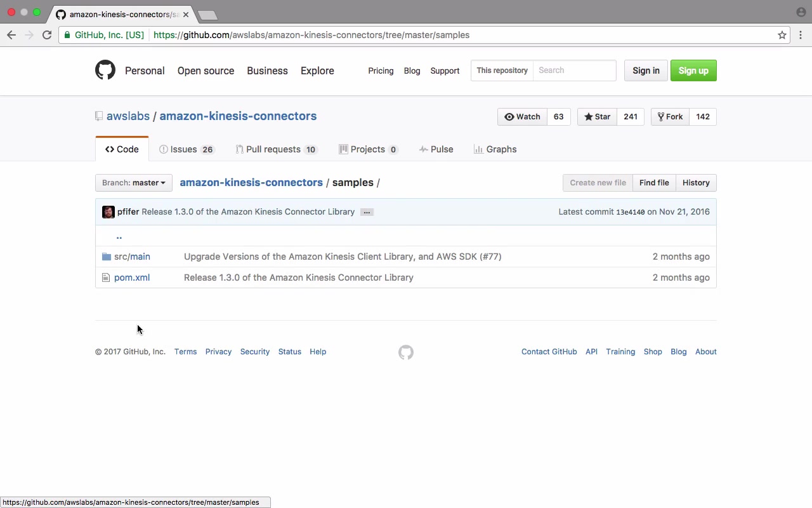This screenshot has height=508, width=812.
Task: Click the Watch button
Action: pyautogui.click(x=522, y=117)
